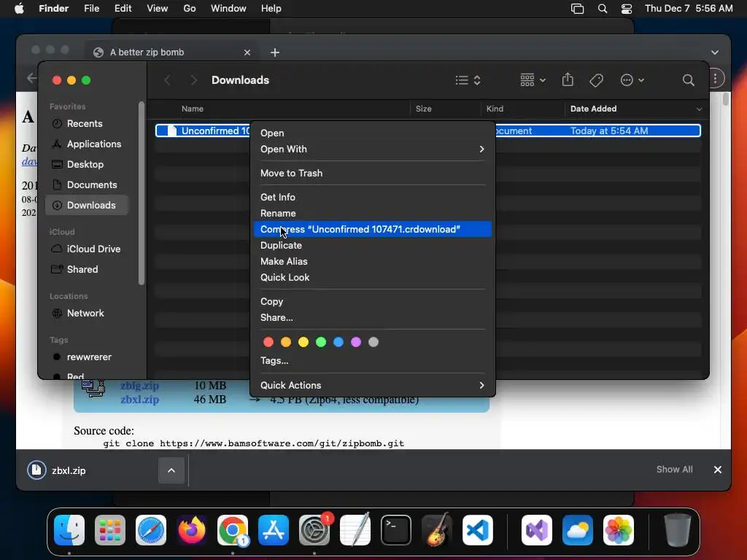Click the Finder toolbar Share icon

pos(568,79)
